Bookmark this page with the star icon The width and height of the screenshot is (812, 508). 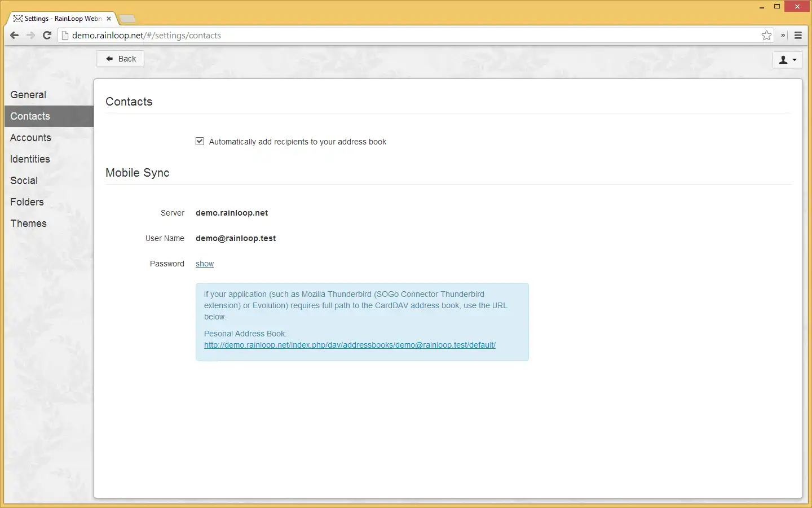pyautogui.click(x=766, y=35)
